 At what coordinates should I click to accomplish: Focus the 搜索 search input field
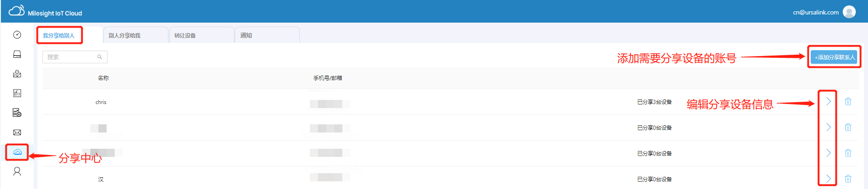(x=75, y=57)
